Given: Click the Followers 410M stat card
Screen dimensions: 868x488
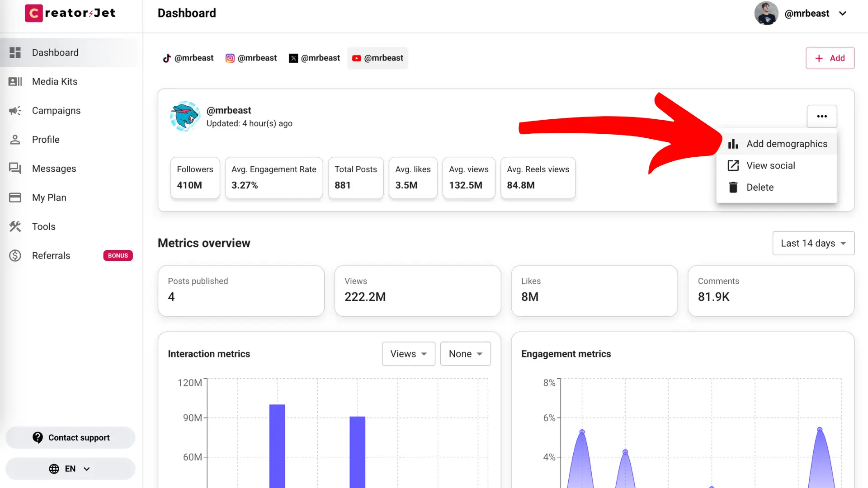Looking at the screenshot, I should [195, 178].
